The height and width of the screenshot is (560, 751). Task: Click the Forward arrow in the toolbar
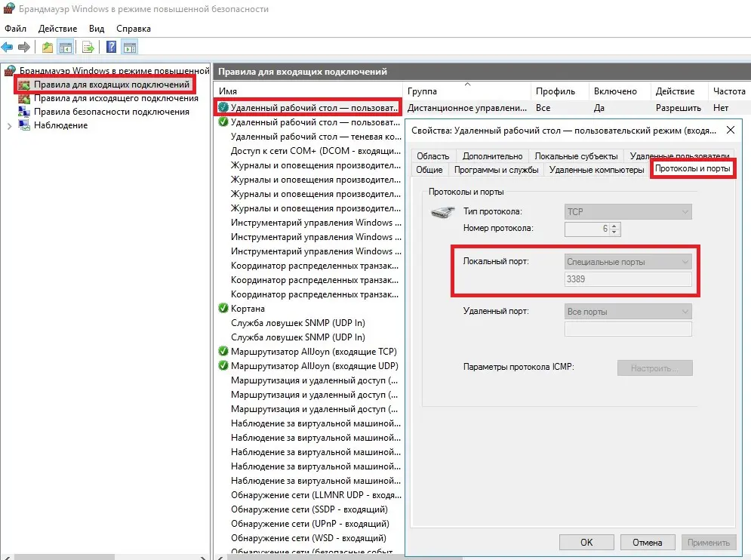click(x=24, y=48)
